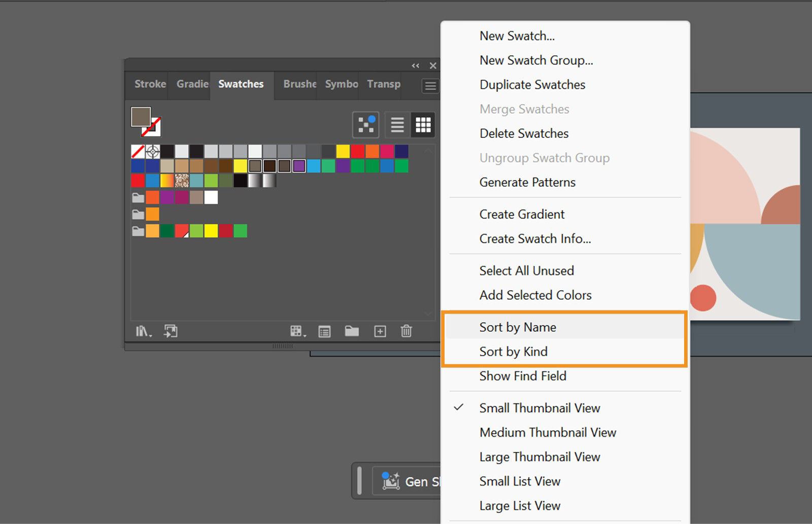This screenshot has width=812, height=524.
Task: Click the first swatch group folder
Action: [x=138, y=197]
